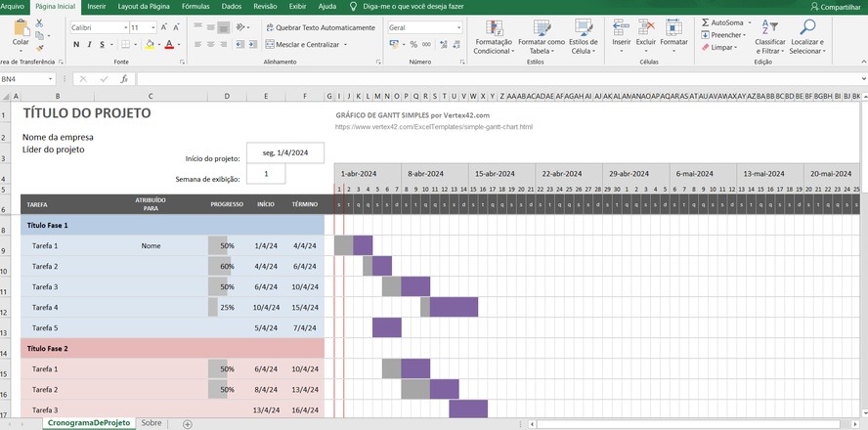Click the Recortar scissors icon
Viewport: 868px width, 430px height.
[40, 23]
